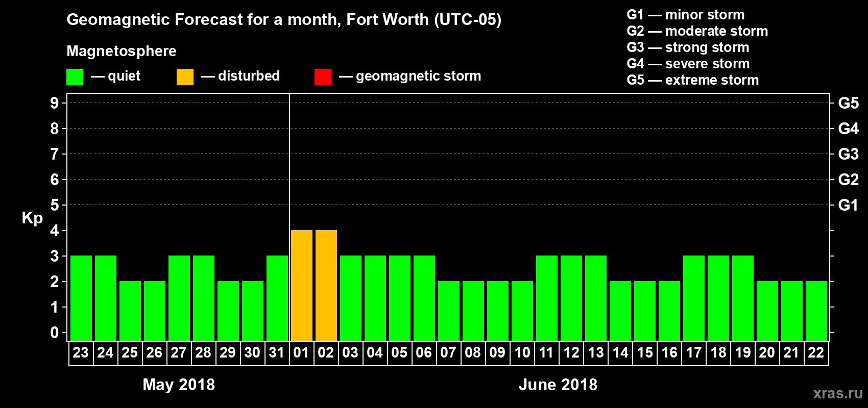Click the green quiet legend swatch

click(x=75, y=77)
